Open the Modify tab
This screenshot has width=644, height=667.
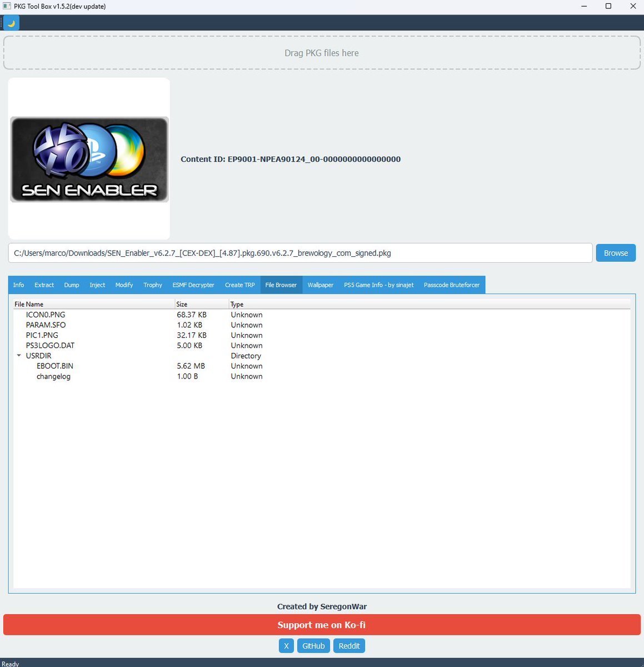pos(124,285)
